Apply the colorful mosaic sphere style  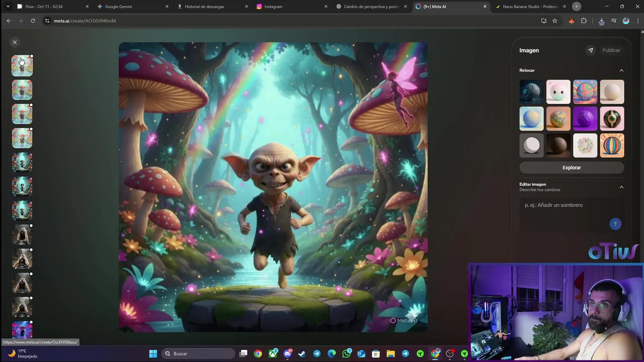558,119
